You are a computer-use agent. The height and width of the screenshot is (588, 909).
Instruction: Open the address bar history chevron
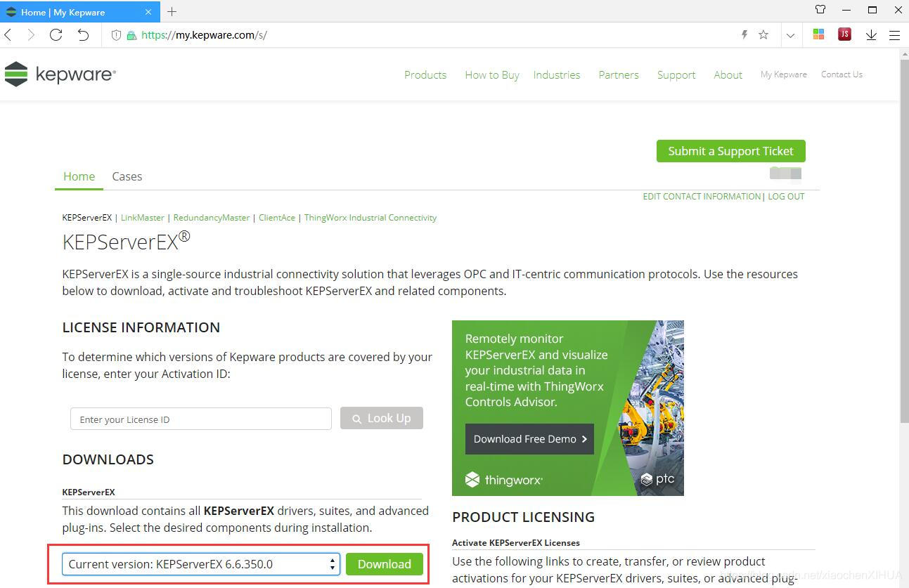click(x=790, y=35)
